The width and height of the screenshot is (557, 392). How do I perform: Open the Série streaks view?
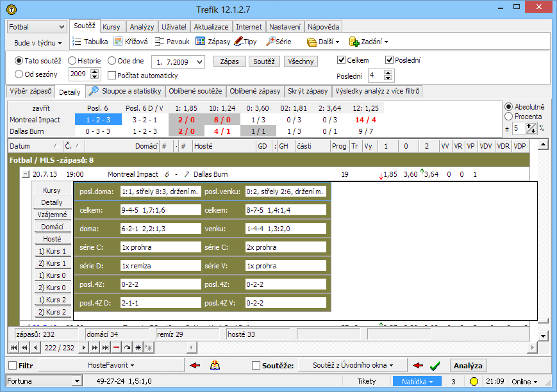[x=279, y=42]
